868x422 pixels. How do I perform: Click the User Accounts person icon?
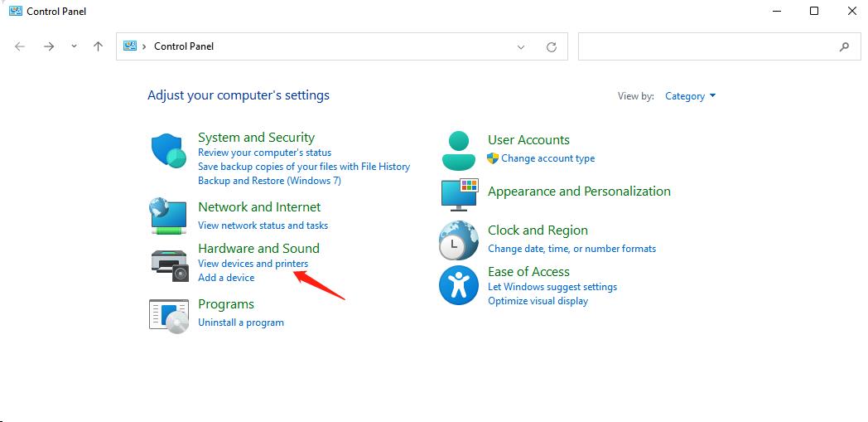tap(459, 150)
